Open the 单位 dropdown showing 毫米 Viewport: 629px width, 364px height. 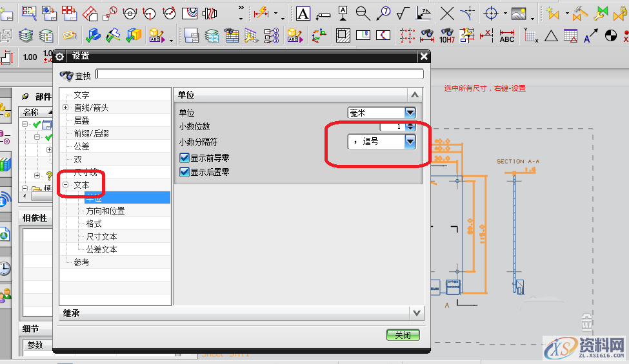pos(410,113)
